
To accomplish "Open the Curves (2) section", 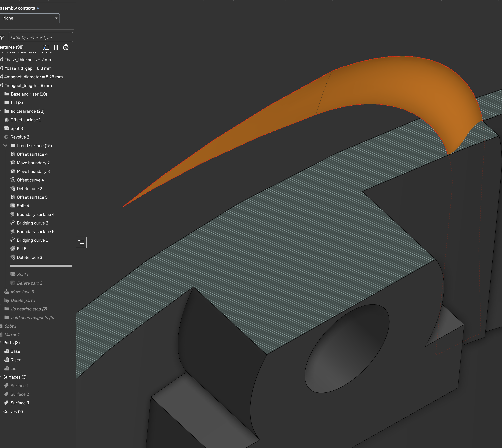I will 13,412.
